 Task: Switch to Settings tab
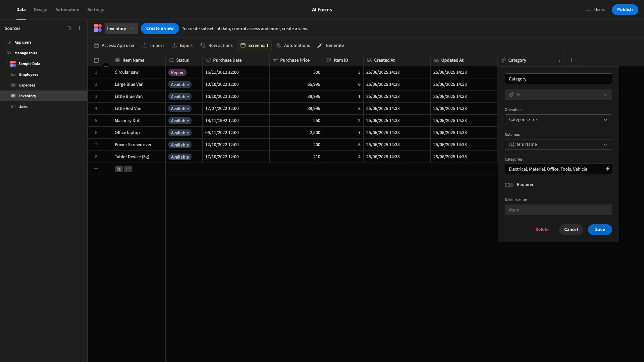point(96,10)
